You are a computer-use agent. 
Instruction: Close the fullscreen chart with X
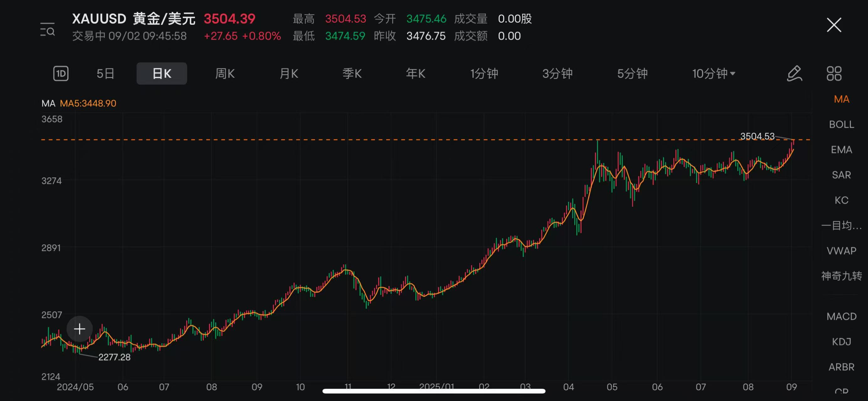834,25
